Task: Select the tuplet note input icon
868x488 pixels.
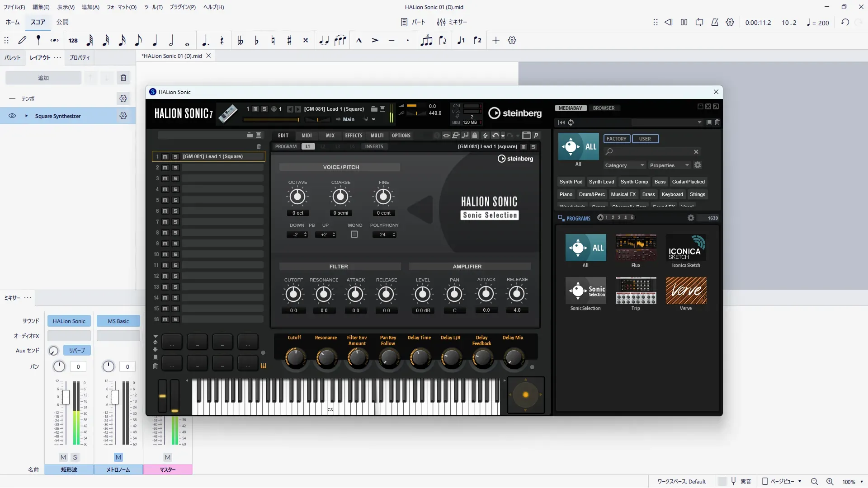Action: click(x=426, y=41)
